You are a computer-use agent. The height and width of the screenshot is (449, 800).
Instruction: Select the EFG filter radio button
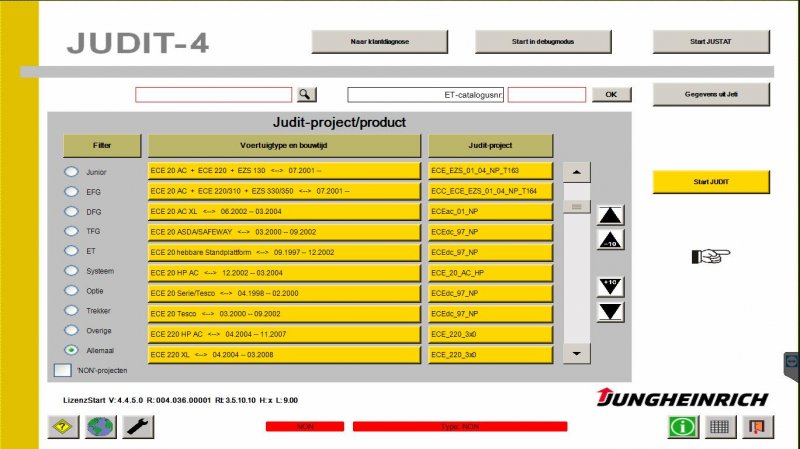point(71,191)
